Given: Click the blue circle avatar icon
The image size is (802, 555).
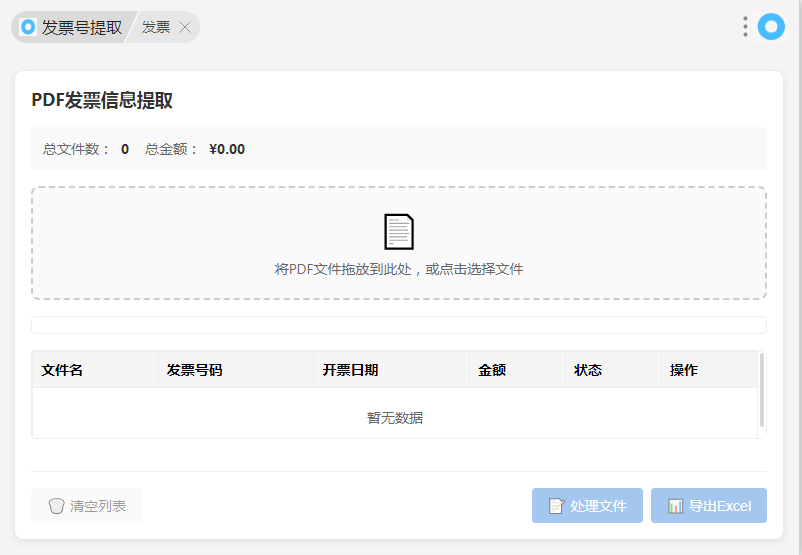Looking at the screenshot, I should [x=771, y=27].
